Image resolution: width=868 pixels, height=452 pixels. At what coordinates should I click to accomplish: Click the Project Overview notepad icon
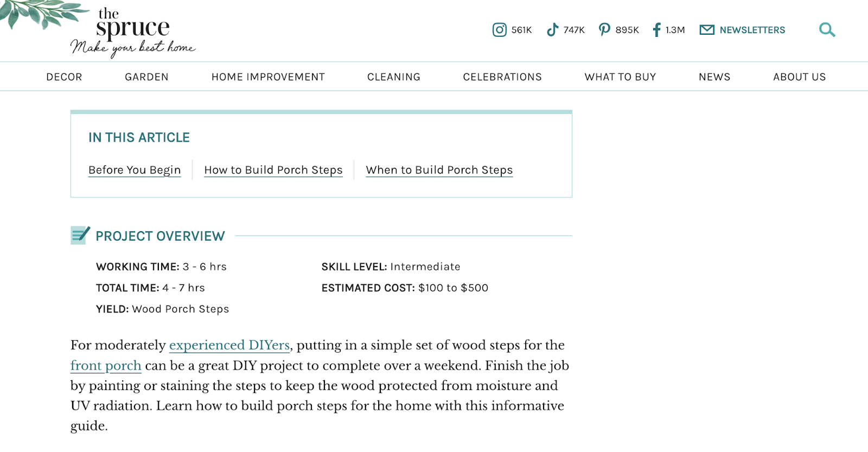tap(80, 235)
